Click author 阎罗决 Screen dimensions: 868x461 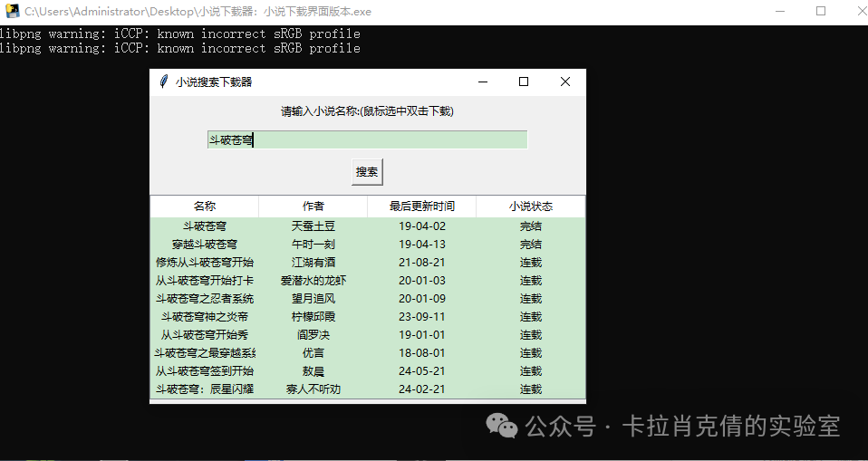coord(313,335)
